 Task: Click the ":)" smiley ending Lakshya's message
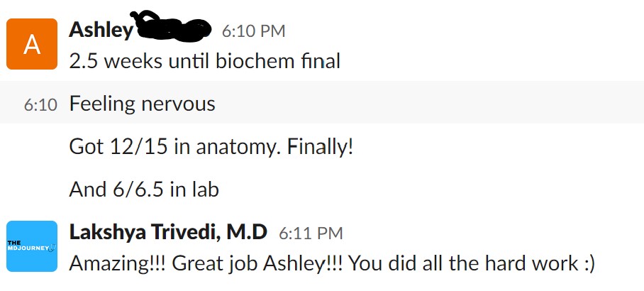(x=589, y=264)
